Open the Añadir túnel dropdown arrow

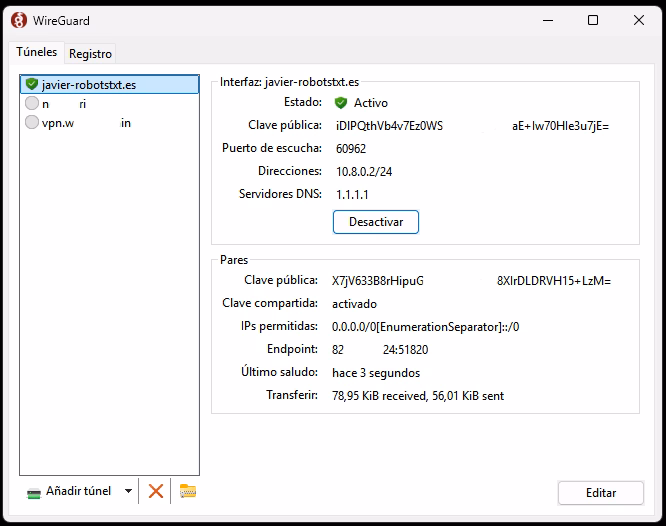[128, 491]
